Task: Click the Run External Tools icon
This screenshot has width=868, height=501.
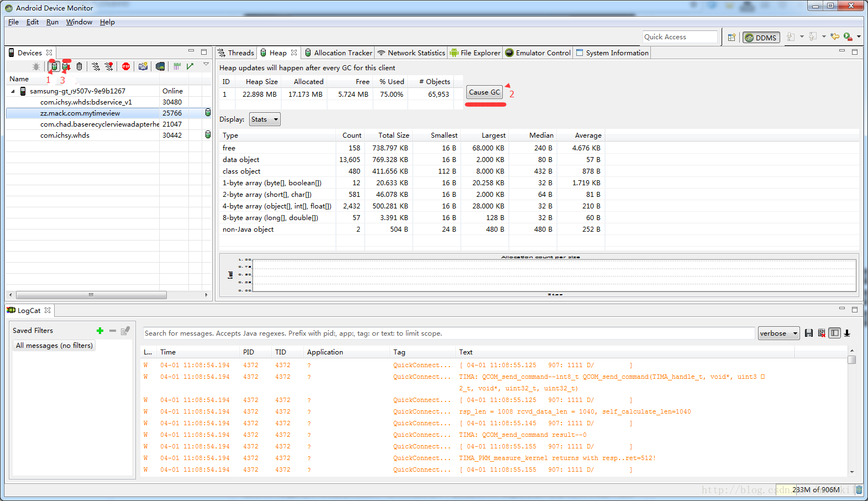Action: point(848,37)
